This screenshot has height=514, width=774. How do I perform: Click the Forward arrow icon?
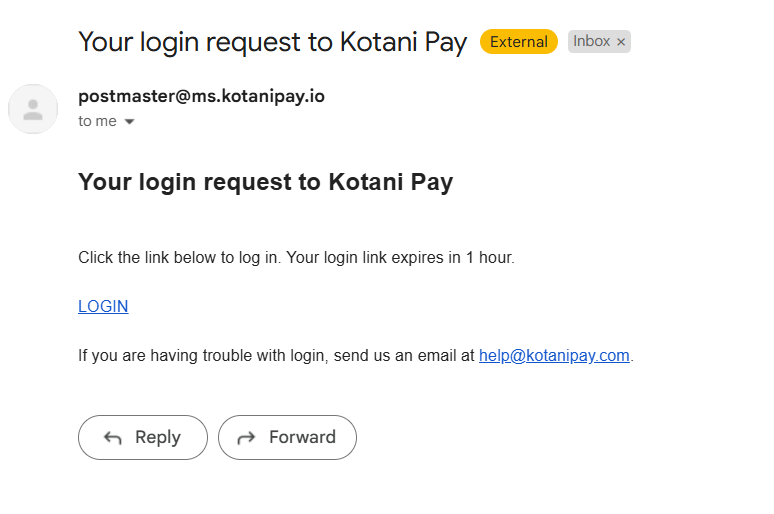tap(246, 437)
